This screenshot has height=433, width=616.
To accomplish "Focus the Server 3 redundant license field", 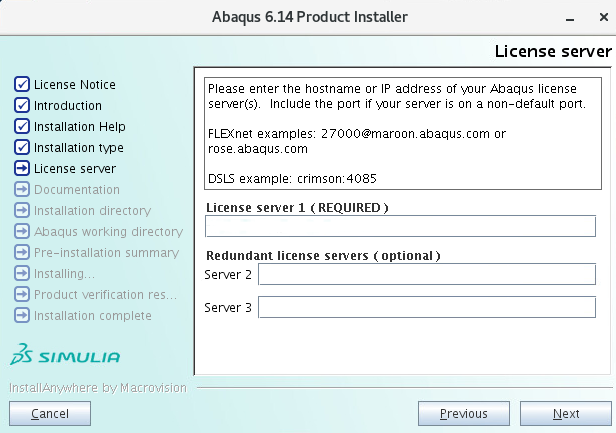I will pyautogui.click(x=427, y=307).
